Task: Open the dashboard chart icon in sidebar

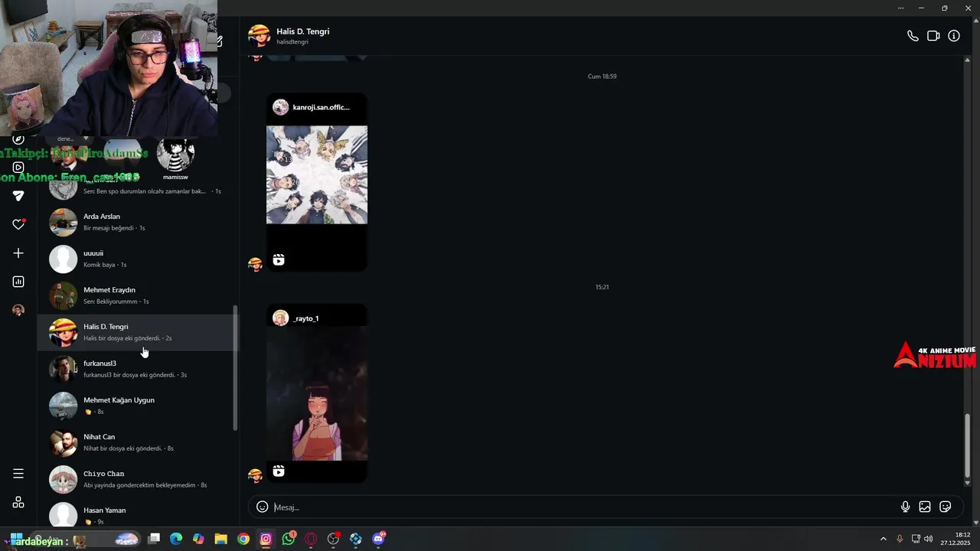Action: (x=18, y=282)
